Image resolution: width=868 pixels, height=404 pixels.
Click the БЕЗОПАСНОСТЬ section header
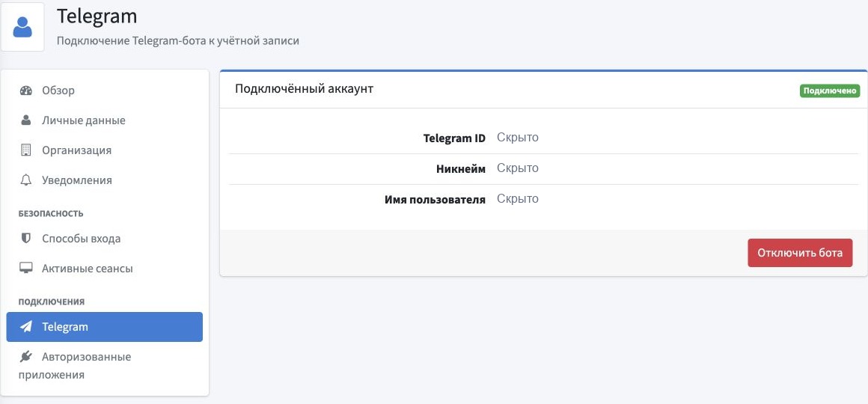point(51,214)
